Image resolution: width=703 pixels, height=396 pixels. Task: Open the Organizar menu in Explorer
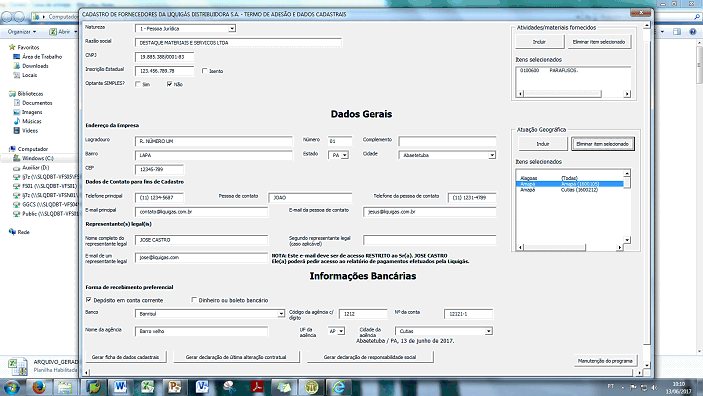pos(22,32)
